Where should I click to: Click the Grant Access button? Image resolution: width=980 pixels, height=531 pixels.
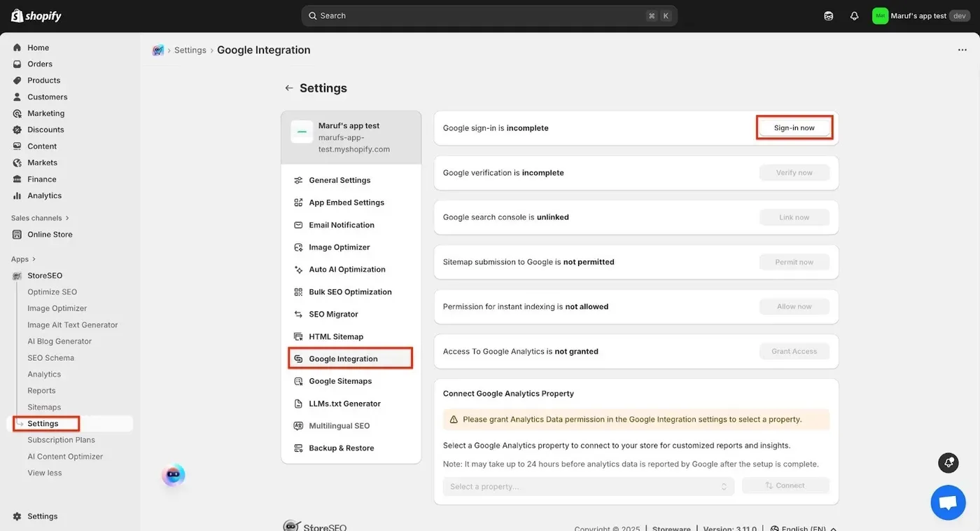pyautogui.click(x=794, y=352)
